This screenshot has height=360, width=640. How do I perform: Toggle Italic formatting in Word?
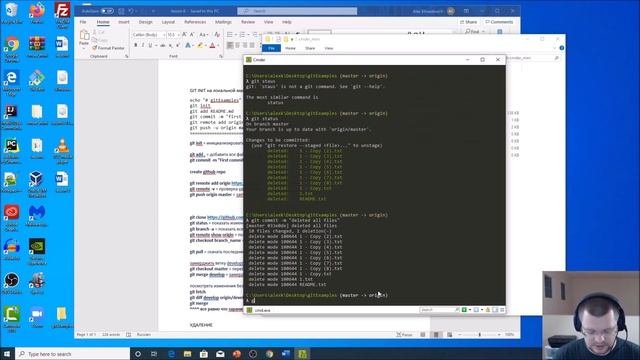(x=143, y=45)
